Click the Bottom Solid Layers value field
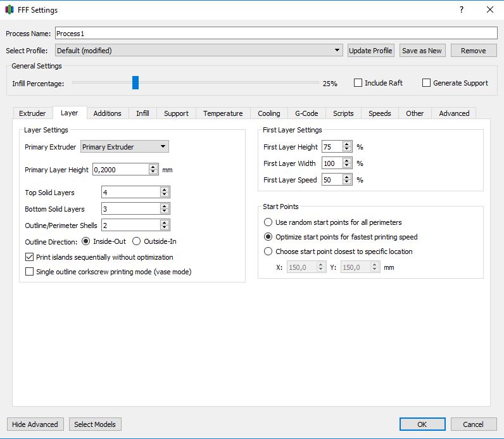504x439 pixels. (x=131, y=208)
